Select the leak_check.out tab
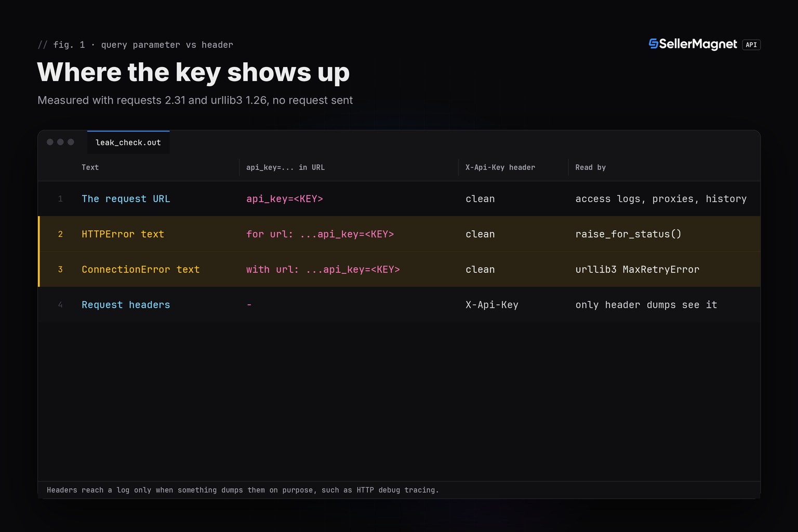 pyautogui.click(x=128, y=142)
